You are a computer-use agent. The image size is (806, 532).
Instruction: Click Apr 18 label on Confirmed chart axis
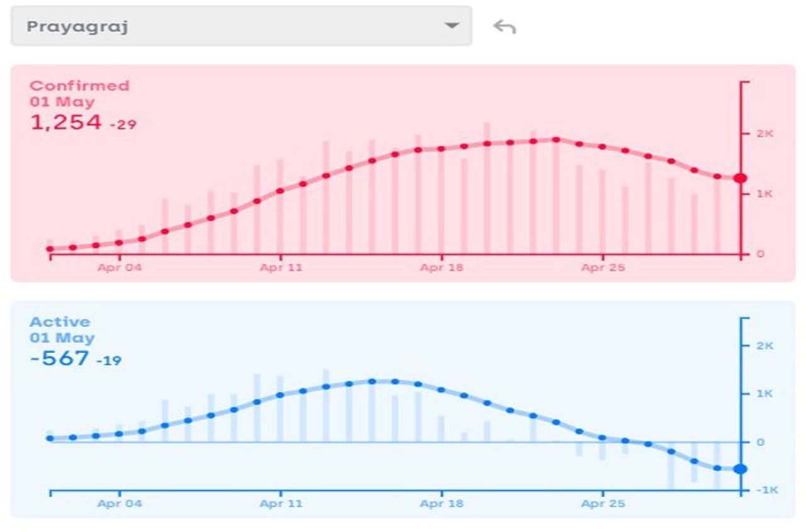[441, 268]
